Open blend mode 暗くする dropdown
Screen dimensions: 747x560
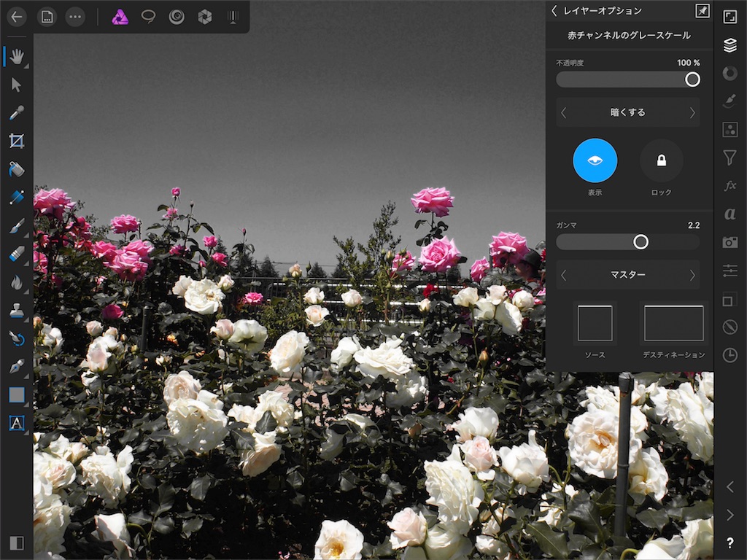628,113
